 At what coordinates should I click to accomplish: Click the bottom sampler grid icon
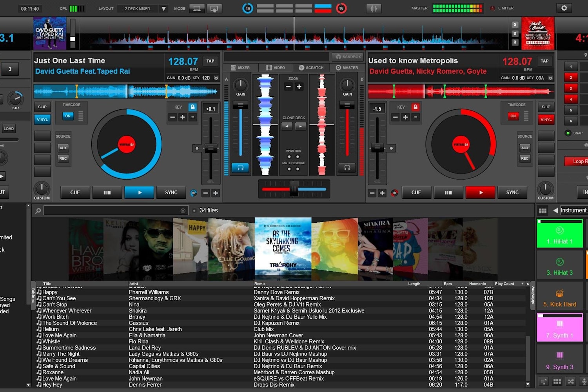(557, 381)
